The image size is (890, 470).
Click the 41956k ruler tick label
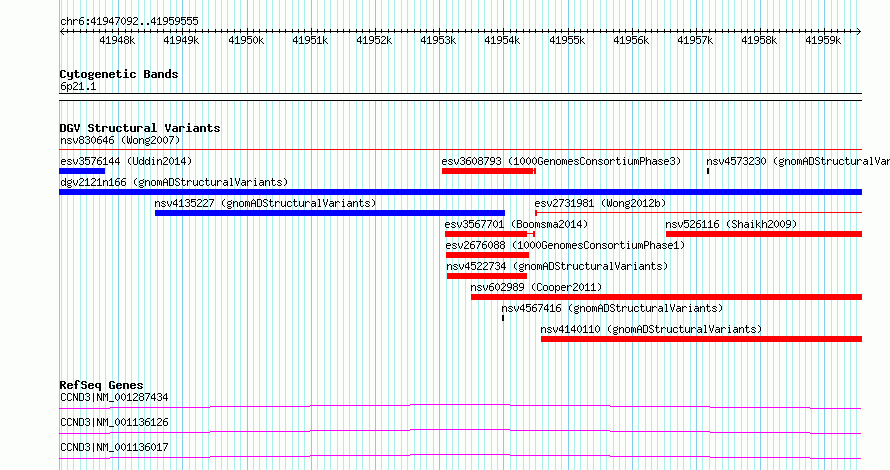tap(631, 40)
